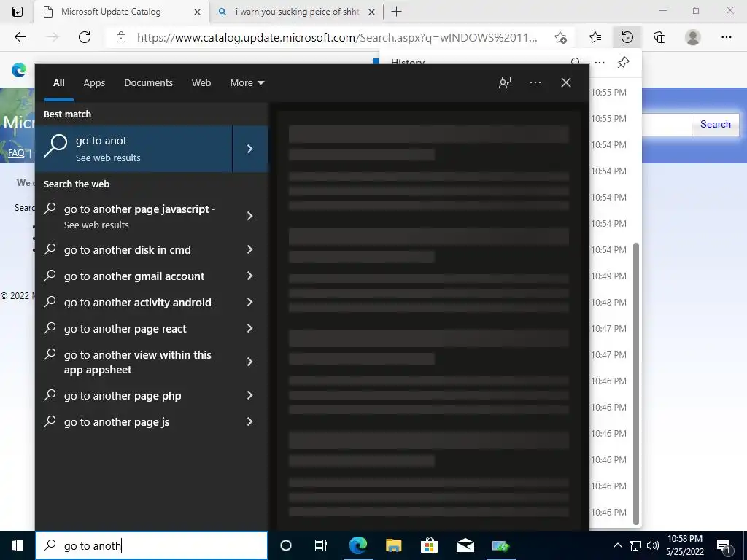This screenshot has width=747, height=560.
Task: Click the browser refresh icon
Action: 85,37
